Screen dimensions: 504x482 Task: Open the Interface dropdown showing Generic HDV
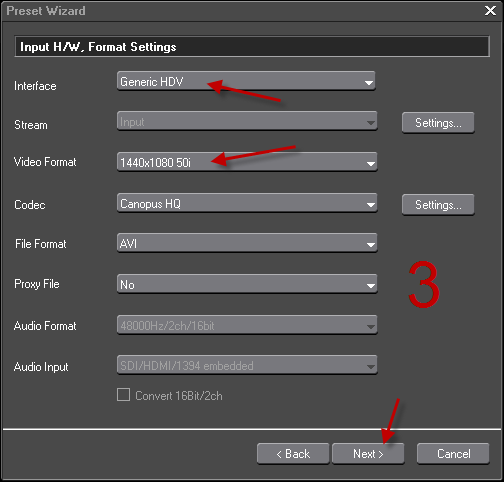pos(246,81)
